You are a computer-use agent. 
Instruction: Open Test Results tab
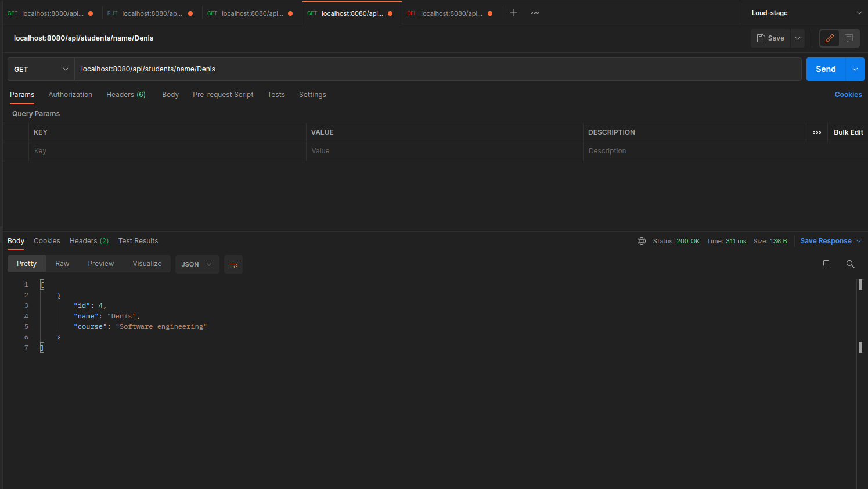point(138,241)
